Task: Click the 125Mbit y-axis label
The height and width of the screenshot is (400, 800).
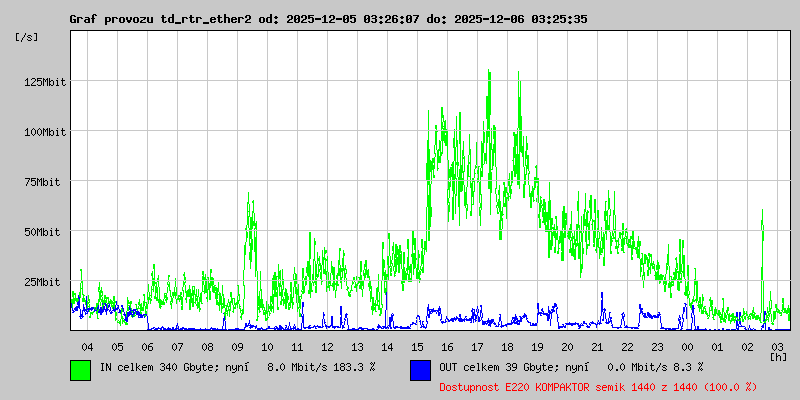Action: point(45,82)
